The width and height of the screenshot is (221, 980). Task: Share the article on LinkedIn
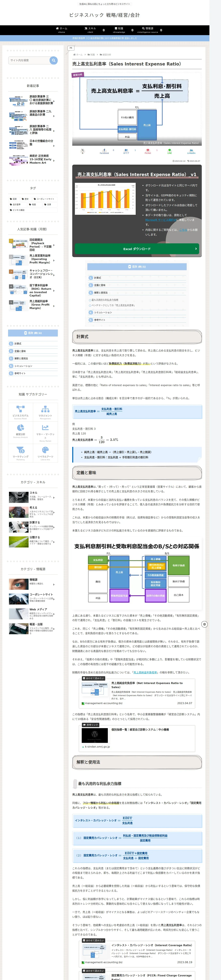[191, 151]
